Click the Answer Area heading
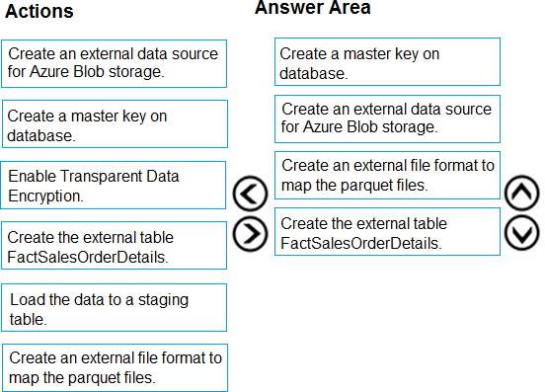 (x=313, y=8)
